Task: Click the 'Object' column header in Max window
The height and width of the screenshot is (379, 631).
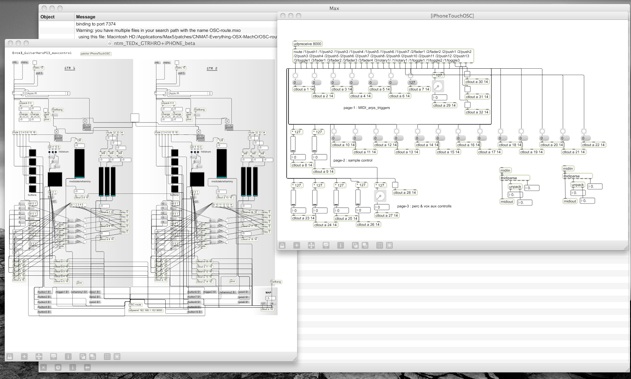Action: (x=47, y=17)
